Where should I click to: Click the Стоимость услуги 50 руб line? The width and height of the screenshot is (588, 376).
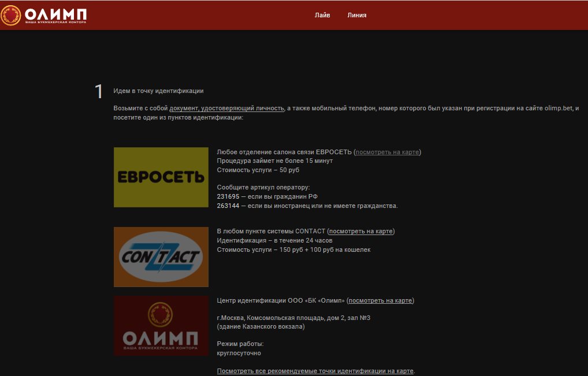258,170
